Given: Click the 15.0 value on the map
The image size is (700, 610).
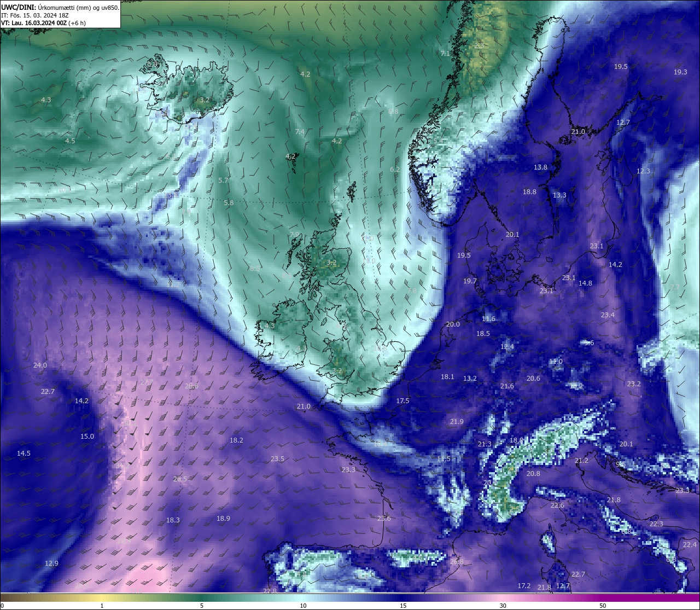Looking at the screenshot, I should click(x=87, y=437).
